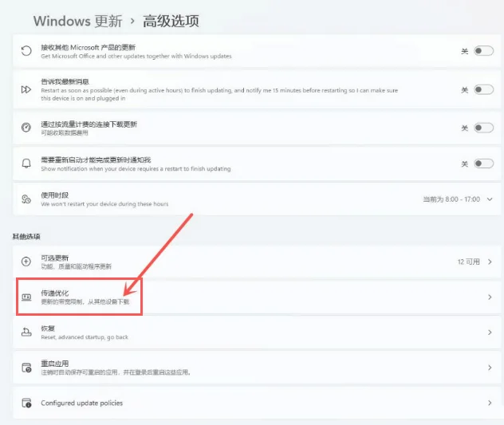Click the 关 label beside metered connection toggle
The height and width of the screenshot is (425, 504).
tap(465, 128)
